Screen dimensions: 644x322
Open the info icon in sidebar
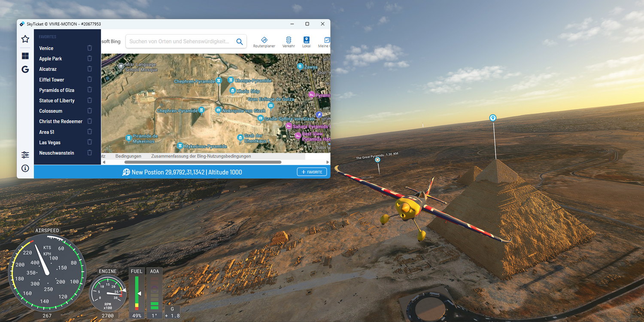[x=25, y=168]
